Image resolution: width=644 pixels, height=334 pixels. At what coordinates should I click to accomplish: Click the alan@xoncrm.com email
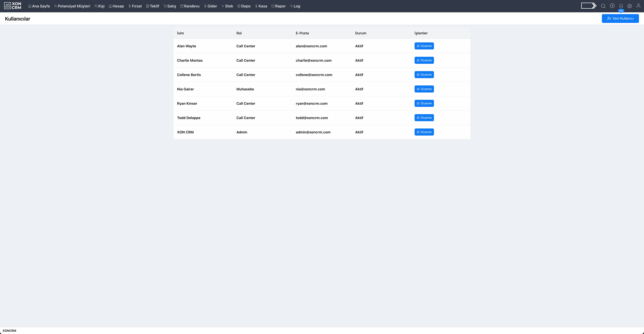tap(311, 46)
